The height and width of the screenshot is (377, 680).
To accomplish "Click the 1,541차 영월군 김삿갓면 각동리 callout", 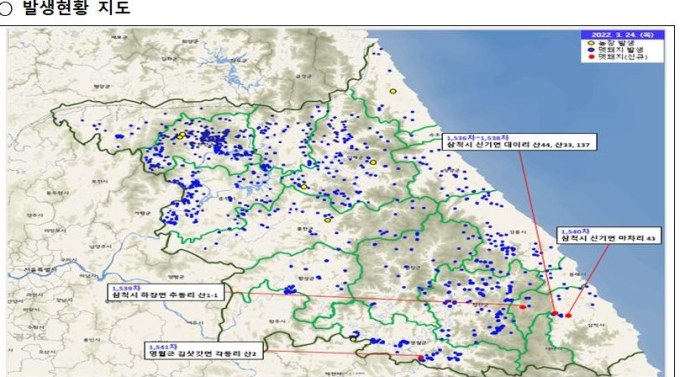I will tap(203, 351).
